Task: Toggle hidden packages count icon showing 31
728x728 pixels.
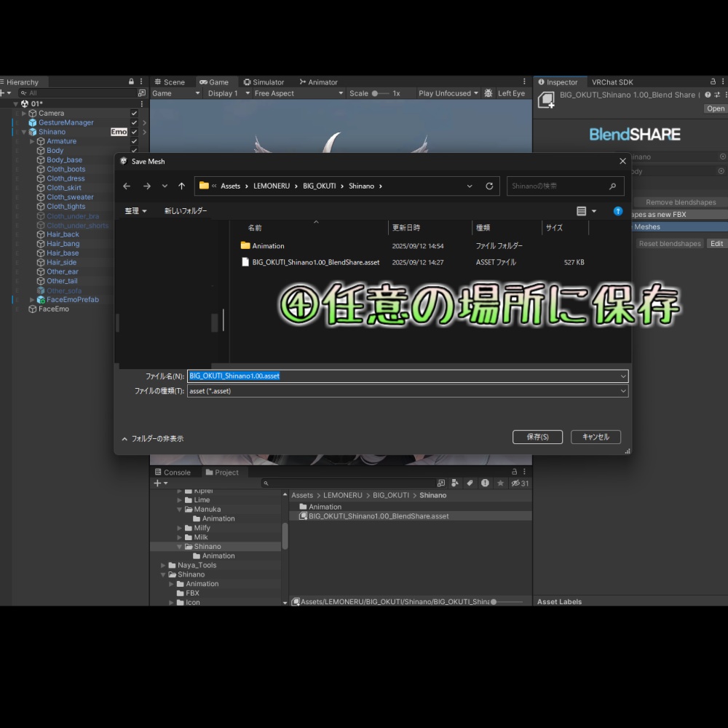Action: (520, 483)
